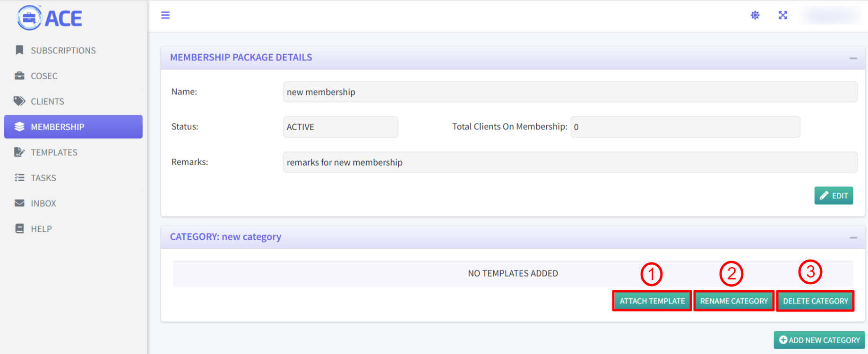Open the Tasks menu item
868x354 pixels.
[x=43, y=178]
